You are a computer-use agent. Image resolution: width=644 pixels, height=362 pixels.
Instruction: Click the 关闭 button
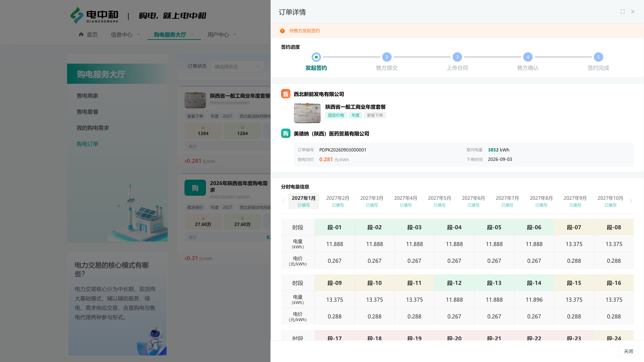tap(628, 351)
